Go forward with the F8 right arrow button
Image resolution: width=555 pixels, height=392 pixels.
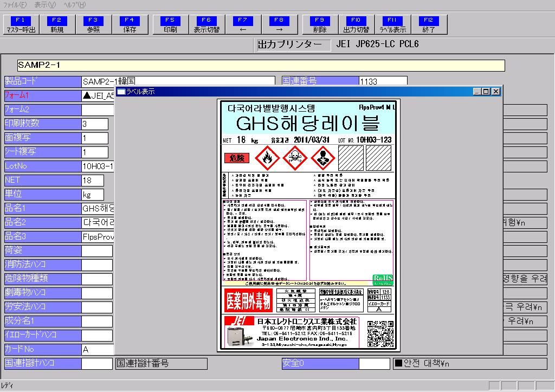tap(279, 24)
